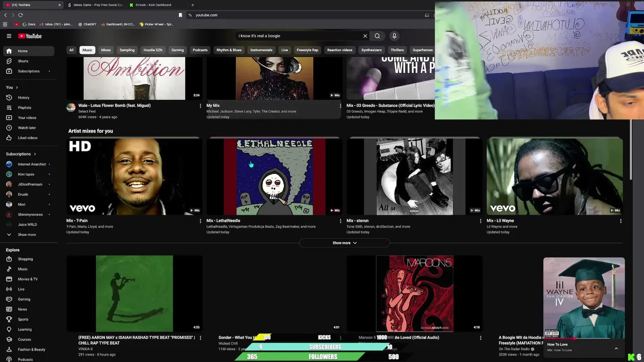
Task: Open Music under Explore
Action: click(x=29, y=269)
